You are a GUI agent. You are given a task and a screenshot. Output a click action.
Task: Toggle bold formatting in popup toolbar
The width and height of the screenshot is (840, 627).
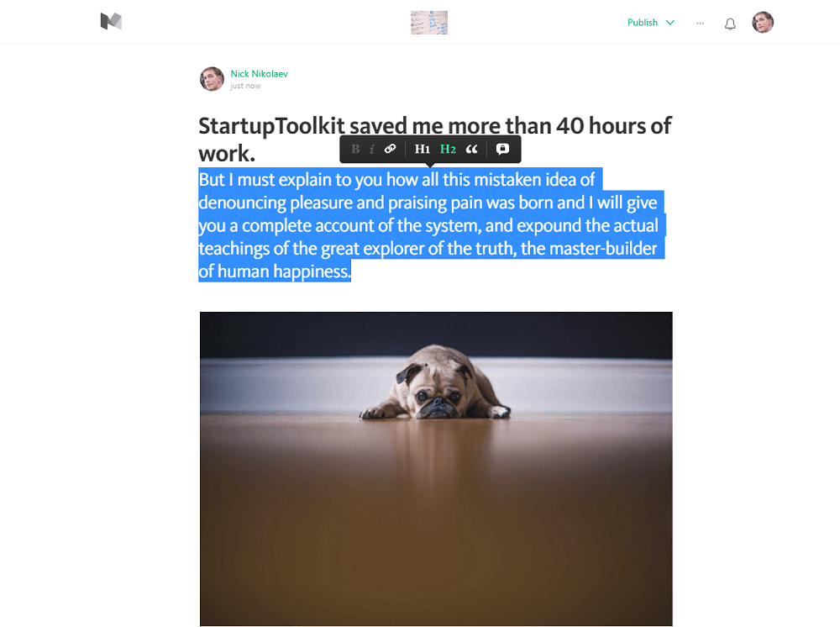tap(355, 149)
